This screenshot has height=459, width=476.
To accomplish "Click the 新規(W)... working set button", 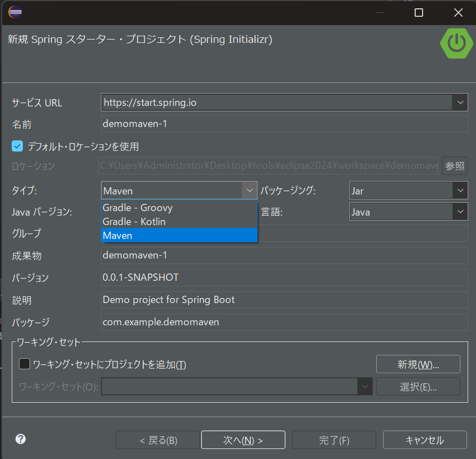I will (418, 364).
